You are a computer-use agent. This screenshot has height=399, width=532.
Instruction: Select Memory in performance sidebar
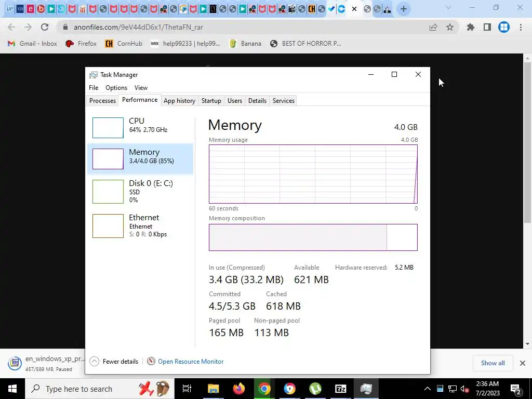coord(140,158)
